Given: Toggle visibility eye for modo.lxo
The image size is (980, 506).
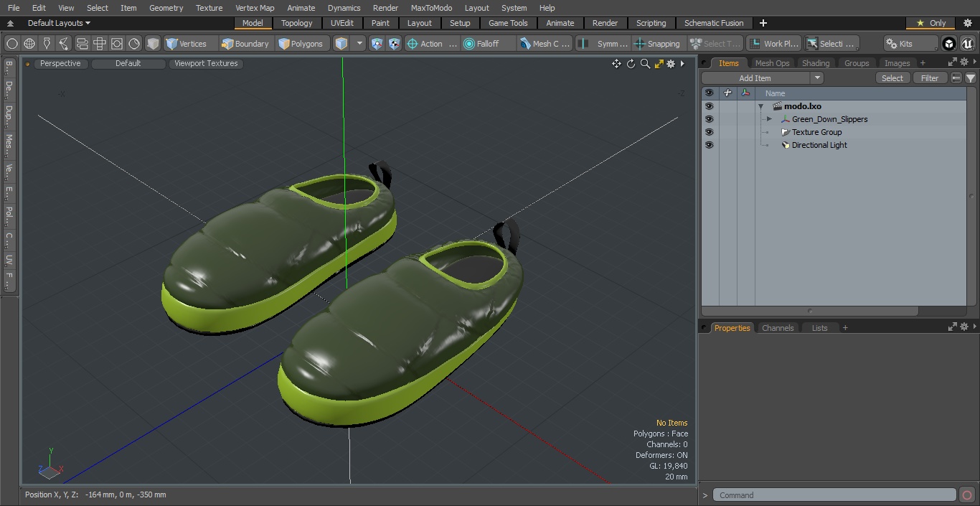Looking at the screenshot, I should [x=710, y=106].
